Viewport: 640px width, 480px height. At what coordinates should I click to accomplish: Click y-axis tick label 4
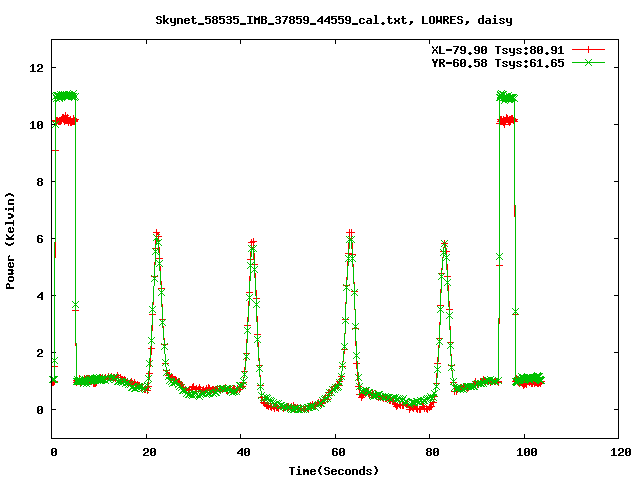click(x=40, y=296)
